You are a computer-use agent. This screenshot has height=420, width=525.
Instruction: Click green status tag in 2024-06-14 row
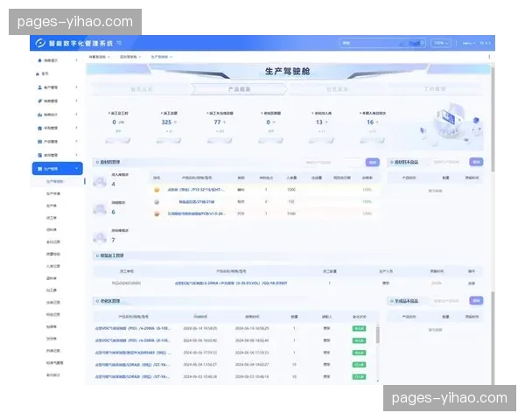(x=360, y=329)
